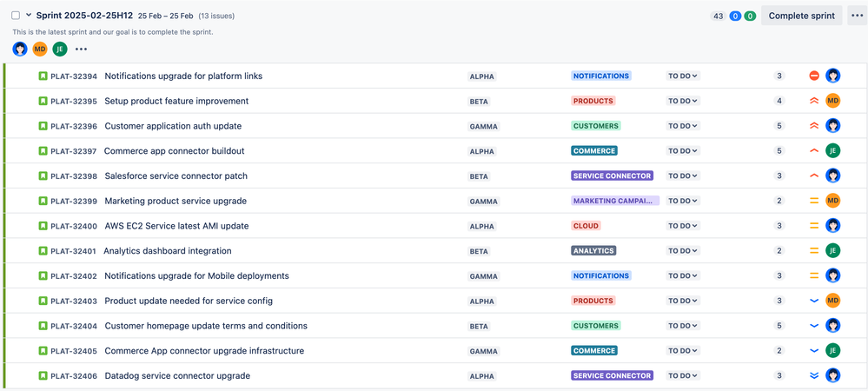Open the PLAT-32403 issue key link
Screen dimensions: 868x391
pyautogui.click(x=74, y=302)
